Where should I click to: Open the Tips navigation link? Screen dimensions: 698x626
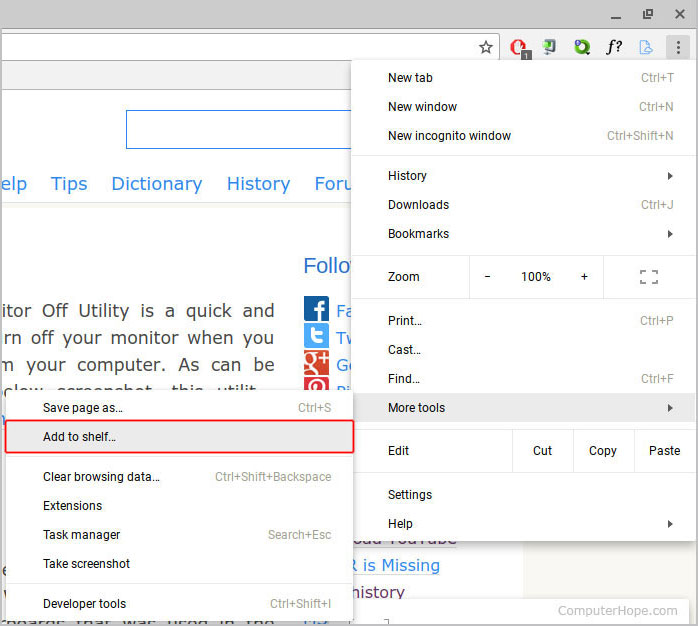pos(69,183)
